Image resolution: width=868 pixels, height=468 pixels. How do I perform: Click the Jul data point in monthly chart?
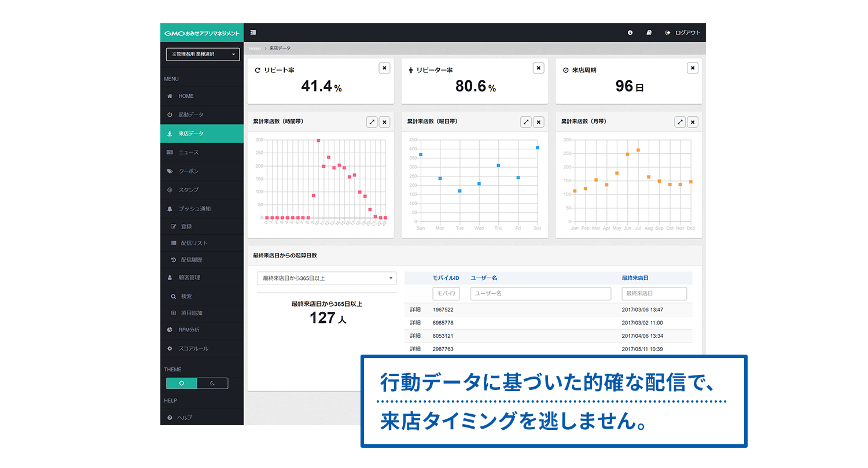[638, 150]
